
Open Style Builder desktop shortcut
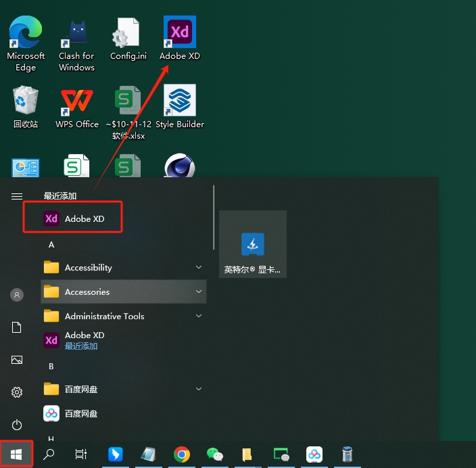pyautogui.click(x=180, y=106)
